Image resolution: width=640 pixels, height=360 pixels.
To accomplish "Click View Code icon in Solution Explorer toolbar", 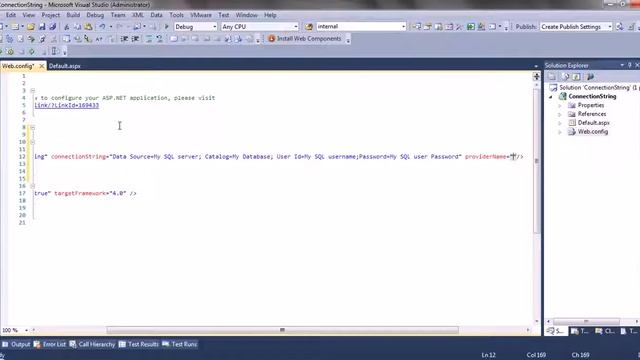I will click(590, 77).
